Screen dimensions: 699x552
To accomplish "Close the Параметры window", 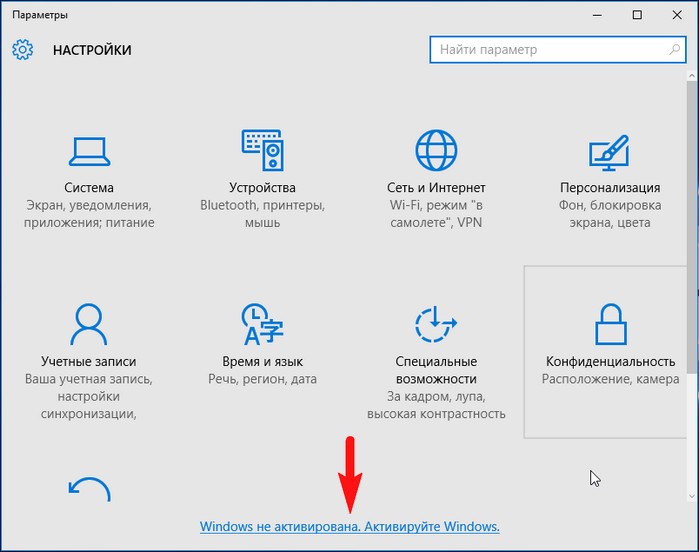I will tap(677, 15).
